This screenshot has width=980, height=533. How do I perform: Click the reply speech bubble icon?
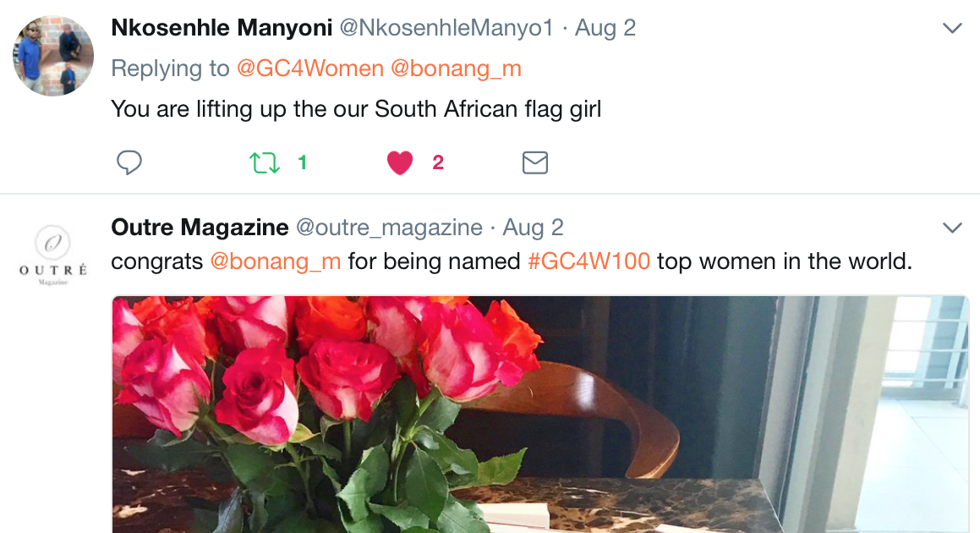(129, 162)
